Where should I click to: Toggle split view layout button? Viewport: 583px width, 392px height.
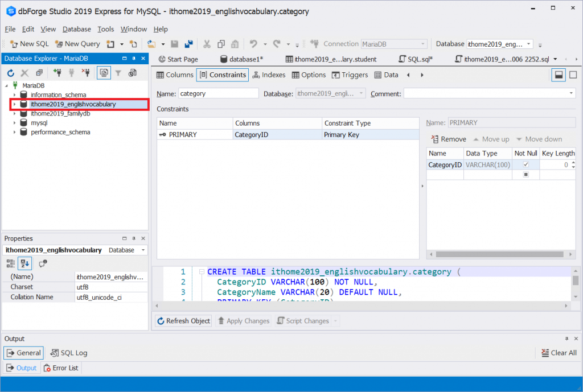pos(559,75)
